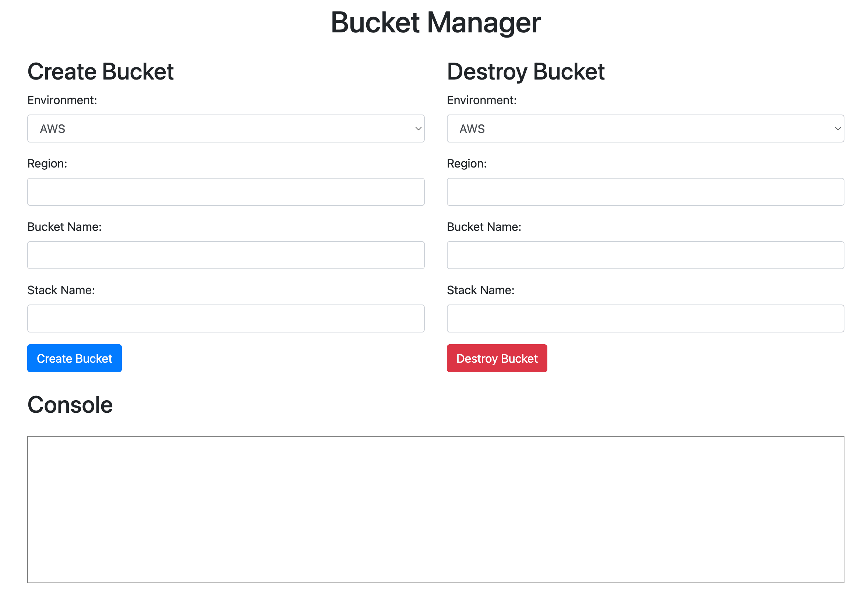
Task: Click the Region label in Create Bucket form
Action: (47, 163)
